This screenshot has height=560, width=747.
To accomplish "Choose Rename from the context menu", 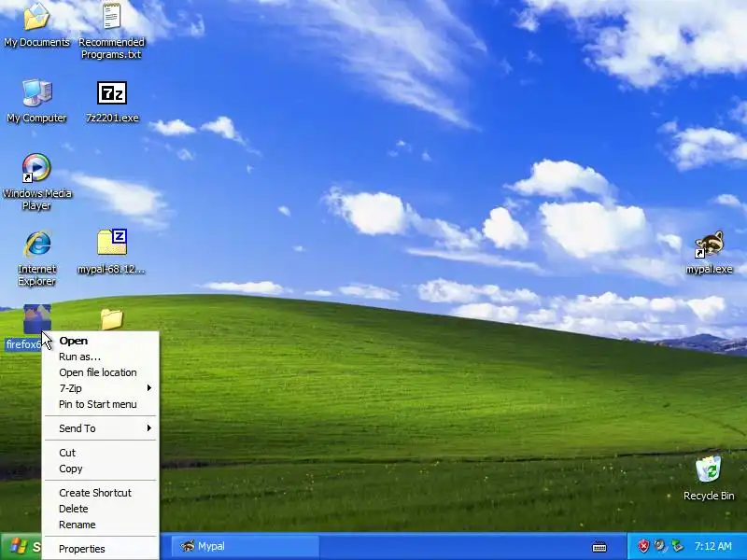I will coord(101,525).
